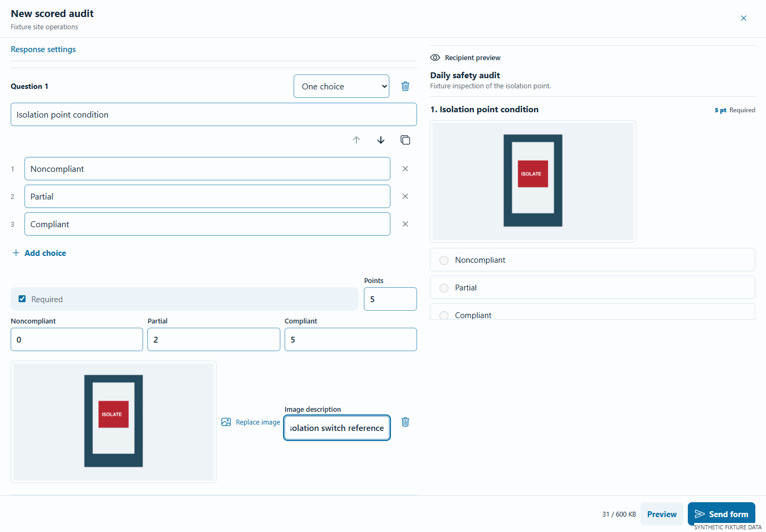Open Response settings section
Image resolution: width=766 pixels, height=532 pixels.
[x=43, y=49]
